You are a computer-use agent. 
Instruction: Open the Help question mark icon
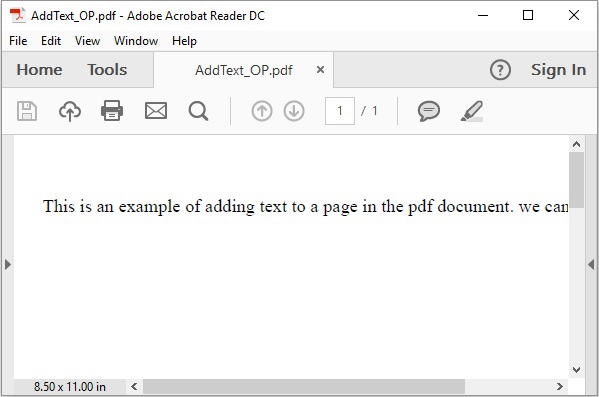[x=500, y=70]
